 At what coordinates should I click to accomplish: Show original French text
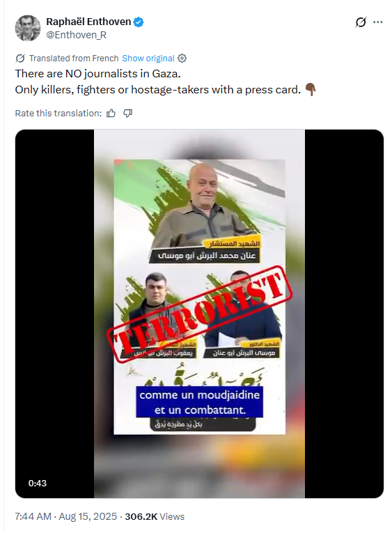pos(148,59)
